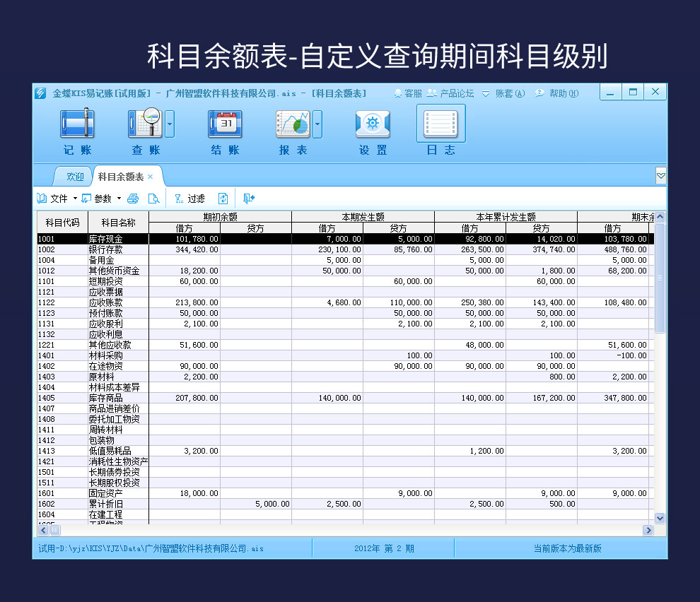
Task: Open the 日志 log icon
Action: (441, 123)
